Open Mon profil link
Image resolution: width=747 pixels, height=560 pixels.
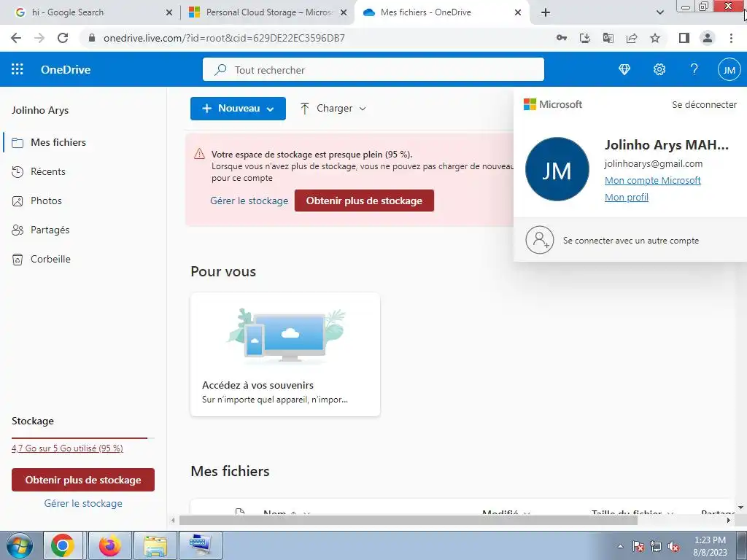(x=627, y=197)
